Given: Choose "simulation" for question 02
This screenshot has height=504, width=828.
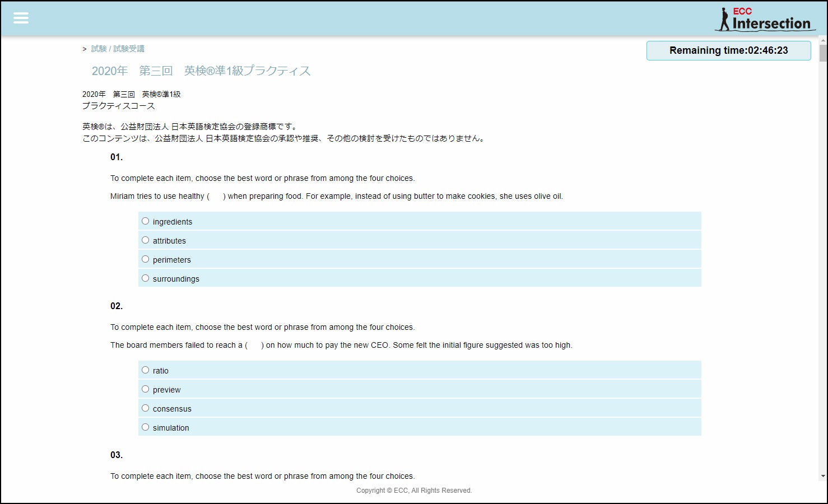Looking at the screenshot, I should click(145, 427).
